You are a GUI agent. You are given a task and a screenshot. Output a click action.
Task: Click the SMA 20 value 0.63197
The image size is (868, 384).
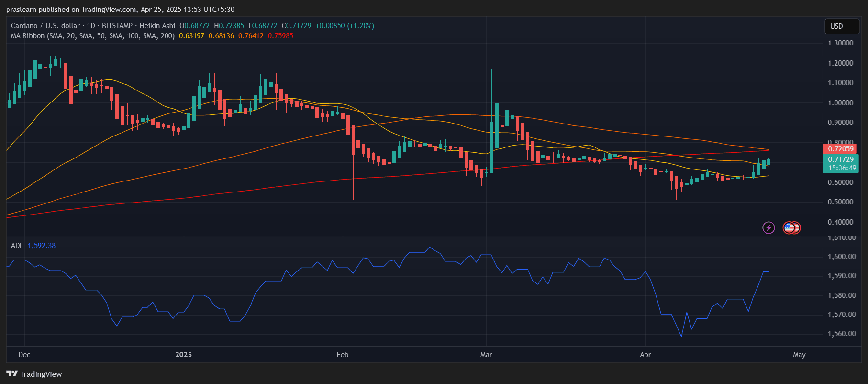pyautogui.click(x=192, y=36)
